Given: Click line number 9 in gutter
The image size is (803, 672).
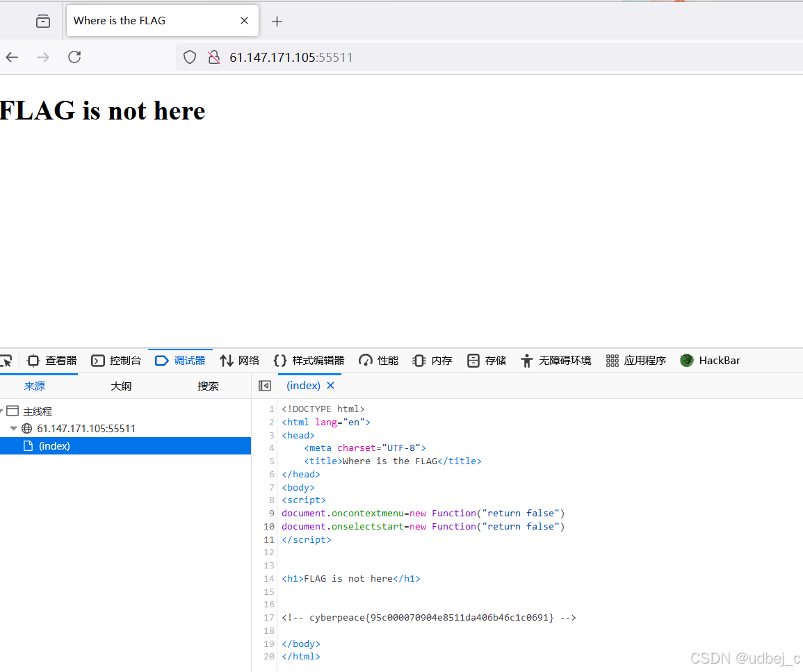Looking at the screenshot, I should tap(271, 514).
